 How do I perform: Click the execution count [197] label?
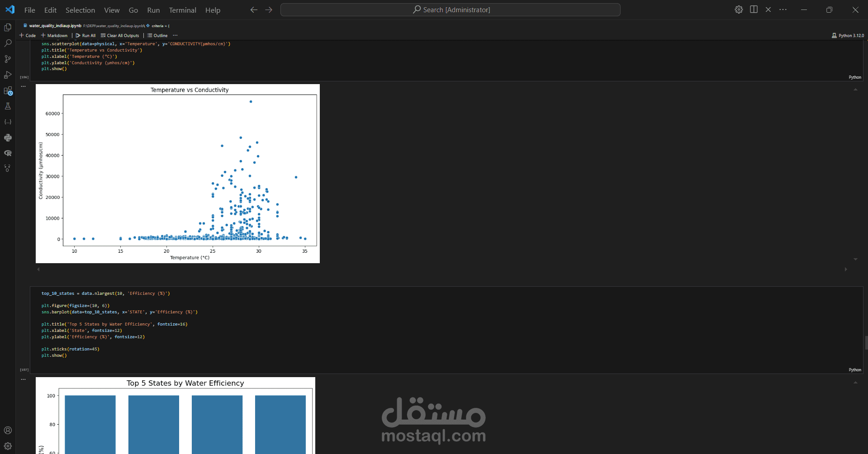click(24, 370)
